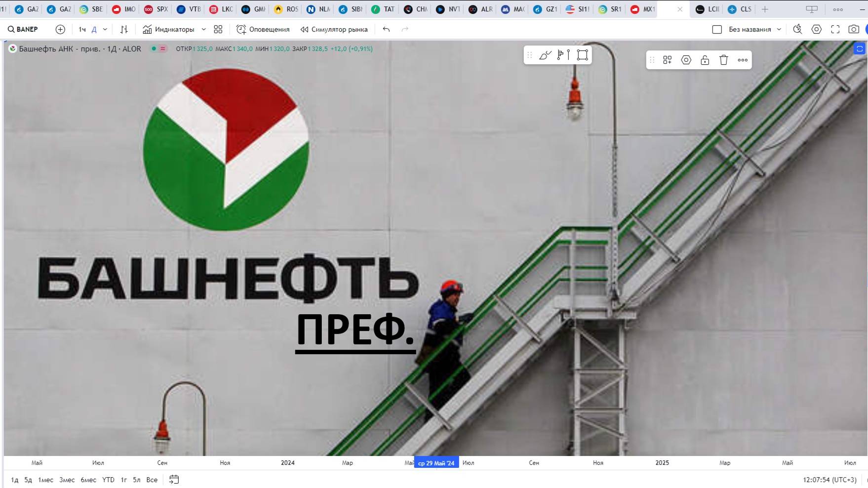Open timezone menu at 12:07:54 (UTC+3)
The height and width of the screenshot is (488, 868).
tap(829, 480)
